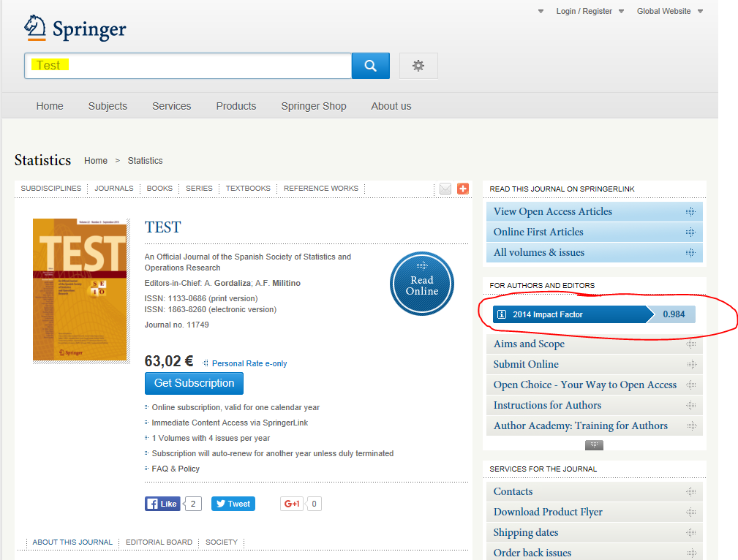Open the TEST journal title link

pyautogui.click(x=162, y=227)
